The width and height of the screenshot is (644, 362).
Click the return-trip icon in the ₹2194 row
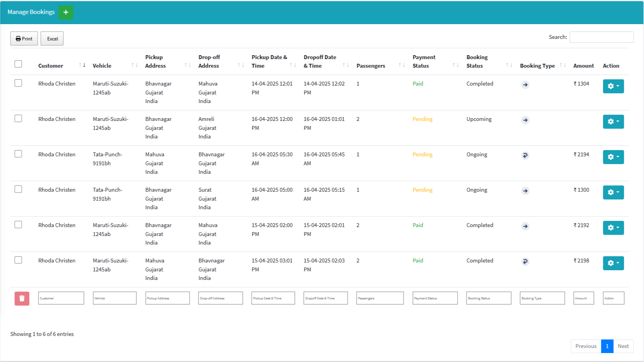(525, 156)
